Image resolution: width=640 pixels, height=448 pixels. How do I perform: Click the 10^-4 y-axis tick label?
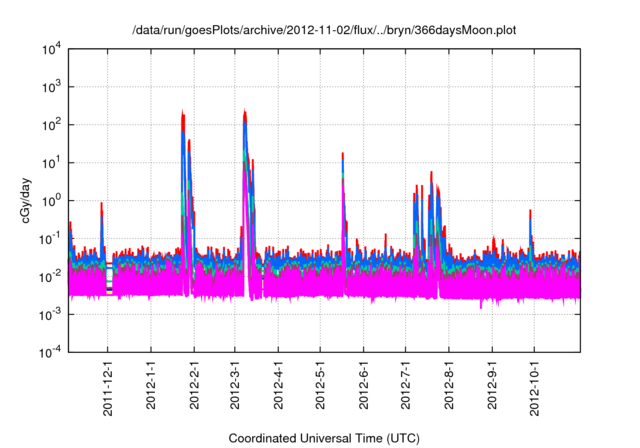pyautogui.click(x=50, y=351)
